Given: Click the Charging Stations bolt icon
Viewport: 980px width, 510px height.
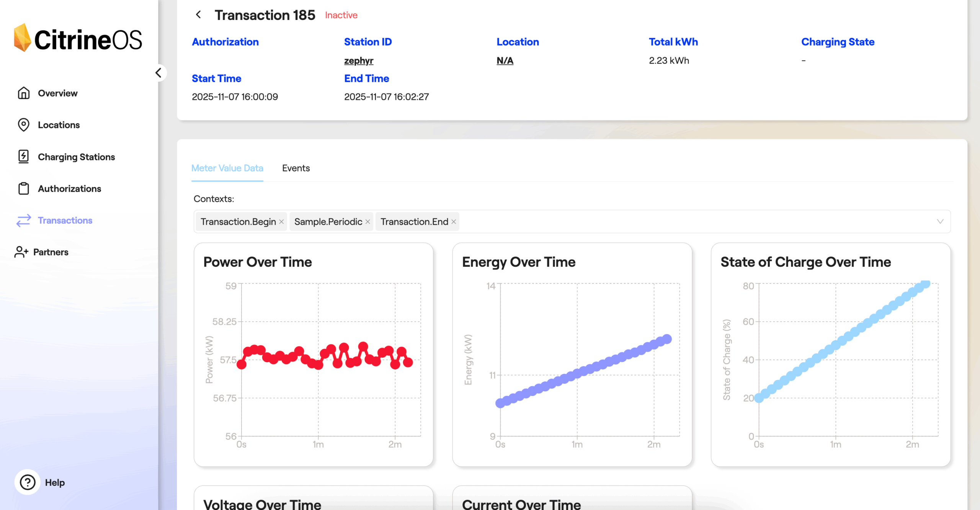Looking at the screenshot, I should coord(24,157).
